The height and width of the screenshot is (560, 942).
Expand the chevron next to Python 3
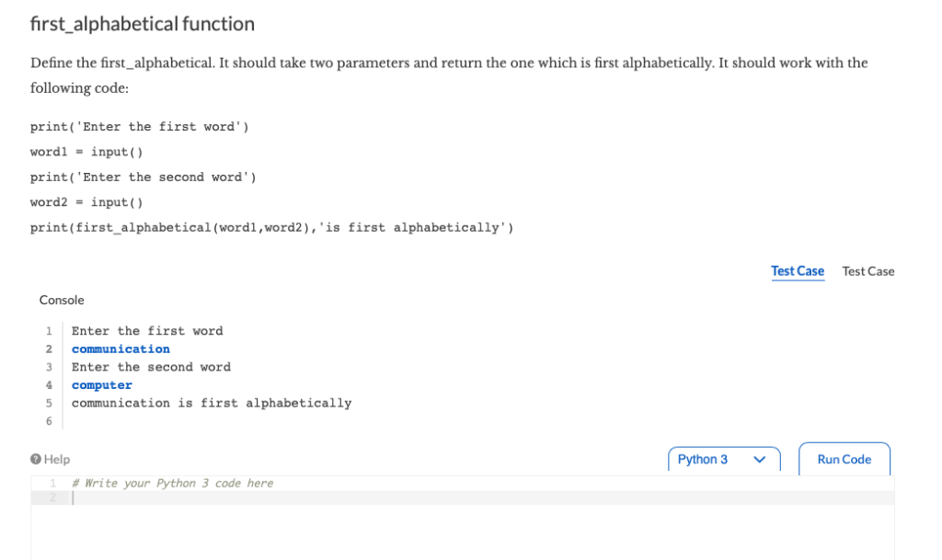click(x=758, y=459)
